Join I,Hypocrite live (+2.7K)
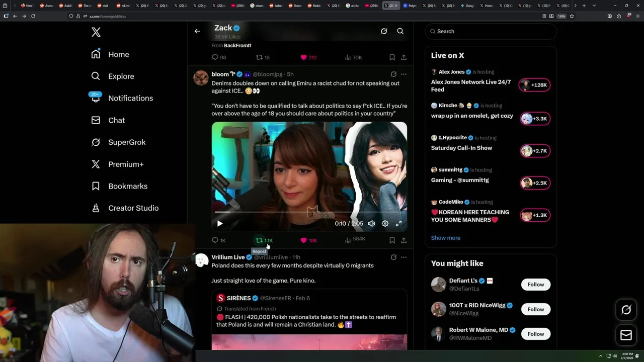The height and width of the screenshot is (362, 644). (534, 151)
